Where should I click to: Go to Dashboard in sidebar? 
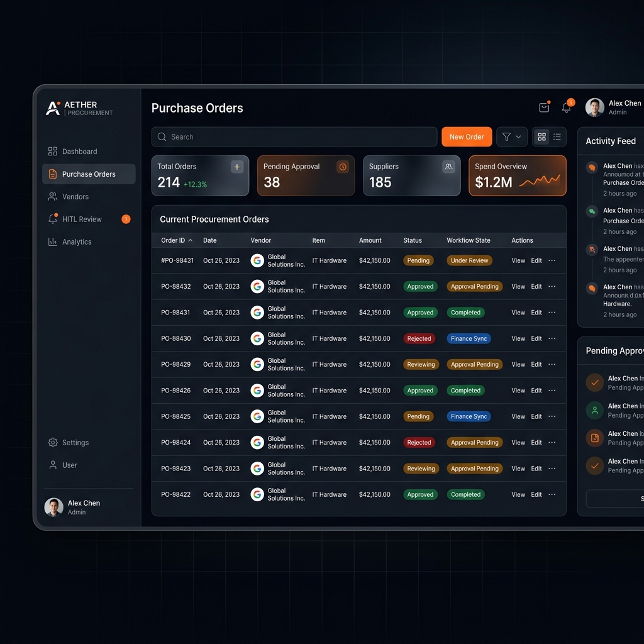(89, 152)
